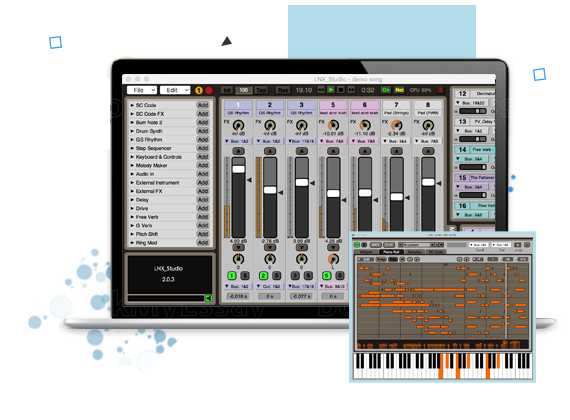Click the green Play transport button
Viewport: 570px width, 420px height.
click(331, 89)
